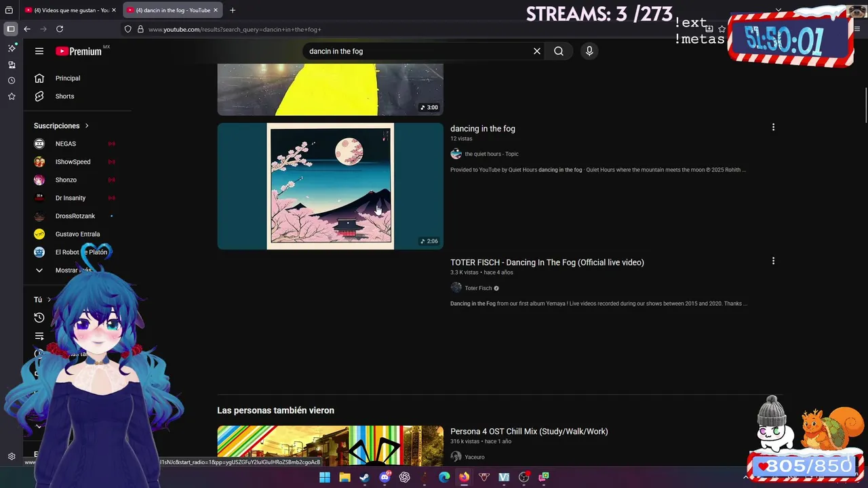The width and height of the screenshot is (868, 488).
Task: Click the YouTube Premium logo
Action: pyautogui.click(x=79, y=51)
